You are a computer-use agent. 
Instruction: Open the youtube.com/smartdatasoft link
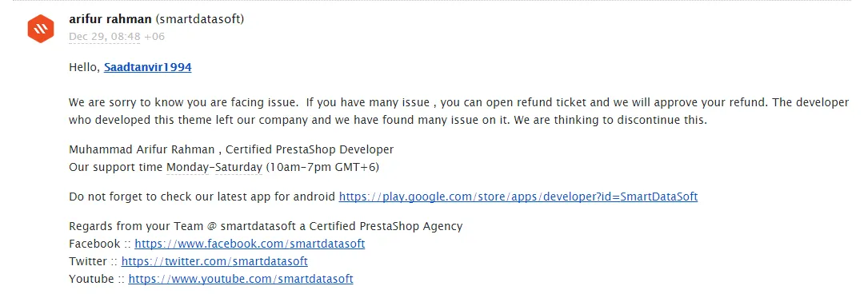pos(241,279)
